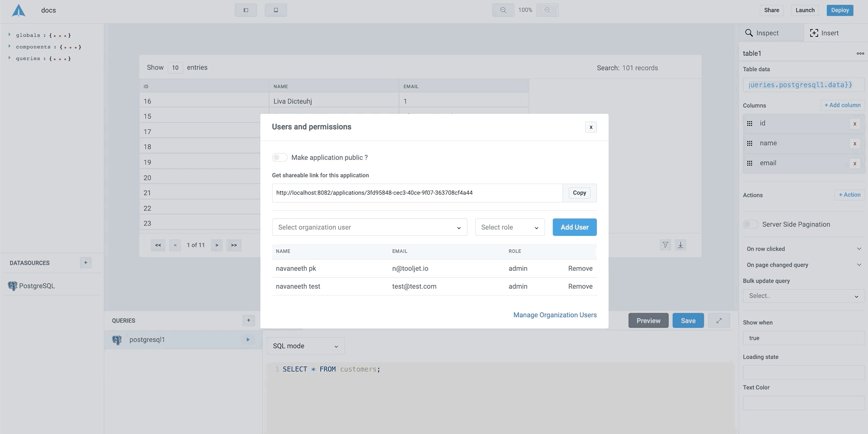Click the zoom out magnifier icon

[503, 10]
